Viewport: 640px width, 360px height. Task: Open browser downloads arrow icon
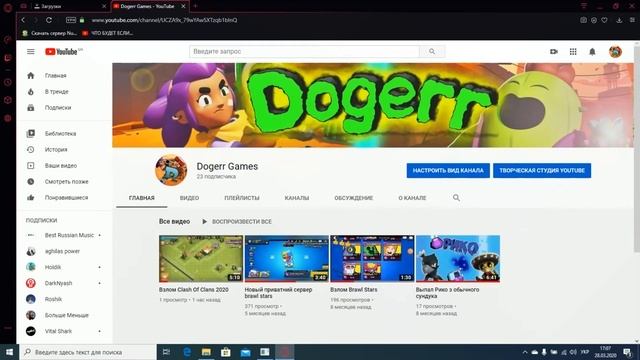(619, 20)
